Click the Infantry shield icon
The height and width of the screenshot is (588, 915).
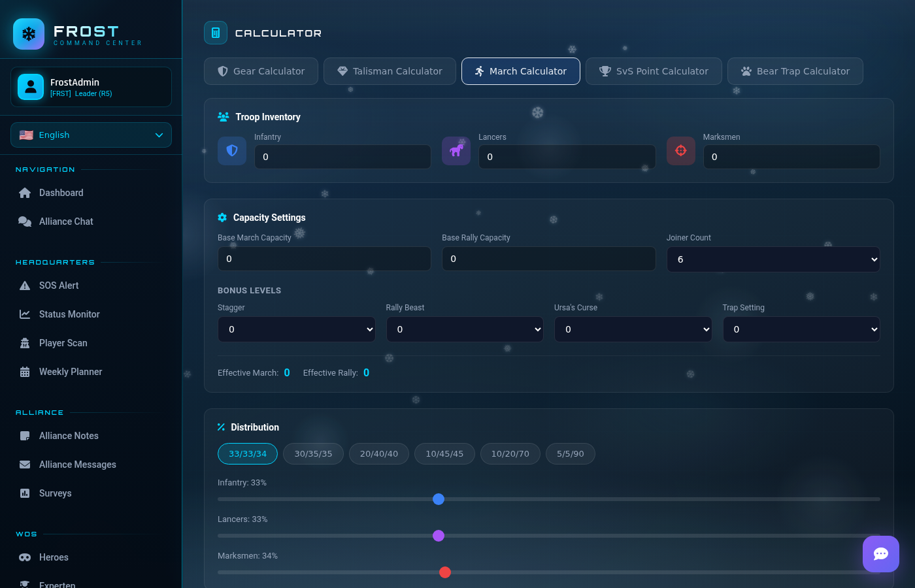[232, 151]
